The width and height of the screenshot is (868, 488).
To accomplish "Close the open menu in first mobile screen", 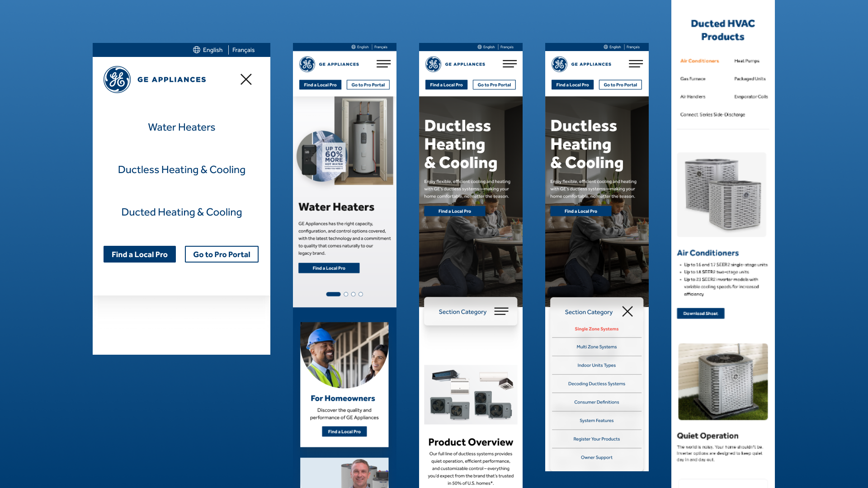I will click(x=246, y=80).
